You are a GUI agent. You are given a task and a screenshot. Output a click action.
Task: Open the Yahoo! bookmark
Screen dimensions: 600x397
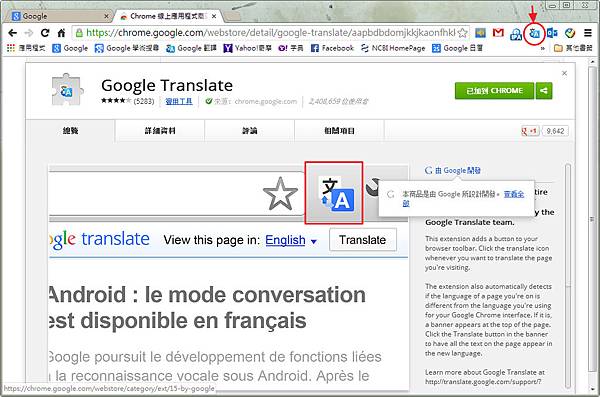247,48
